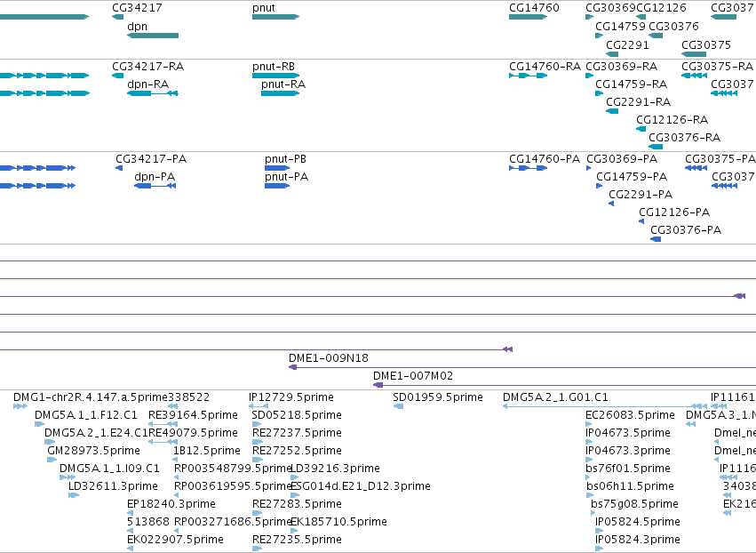Click the CG14760 gene label
Image resolution: width=756 pixels, height=553 pixels.
534,8
